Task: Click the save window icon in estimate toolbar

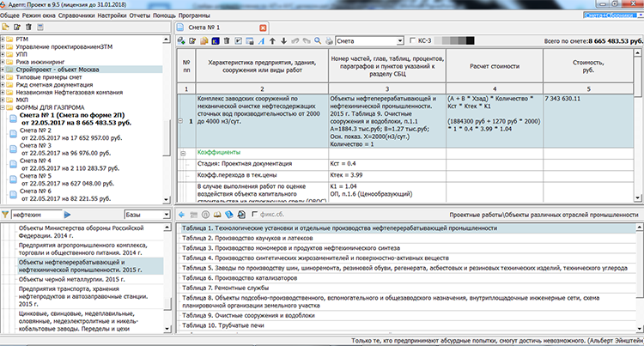Action: pos(249,40)
